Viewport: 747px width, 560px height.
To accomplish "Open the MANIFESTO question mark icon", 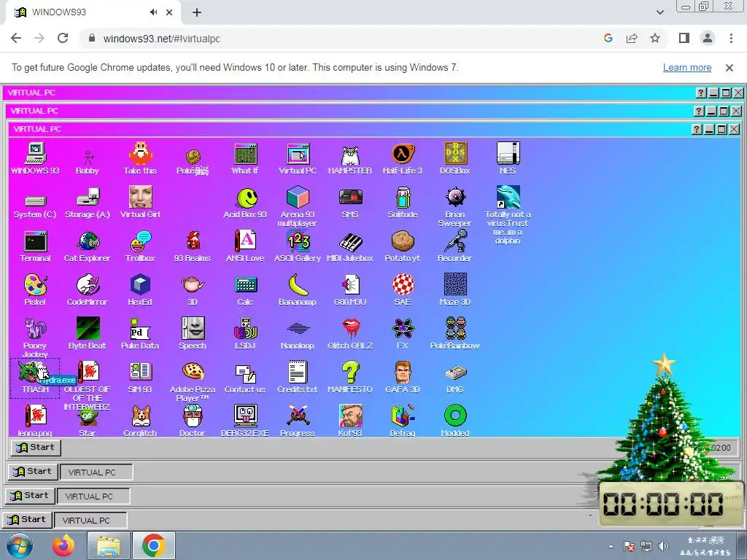I will click(x=350, y=377).
